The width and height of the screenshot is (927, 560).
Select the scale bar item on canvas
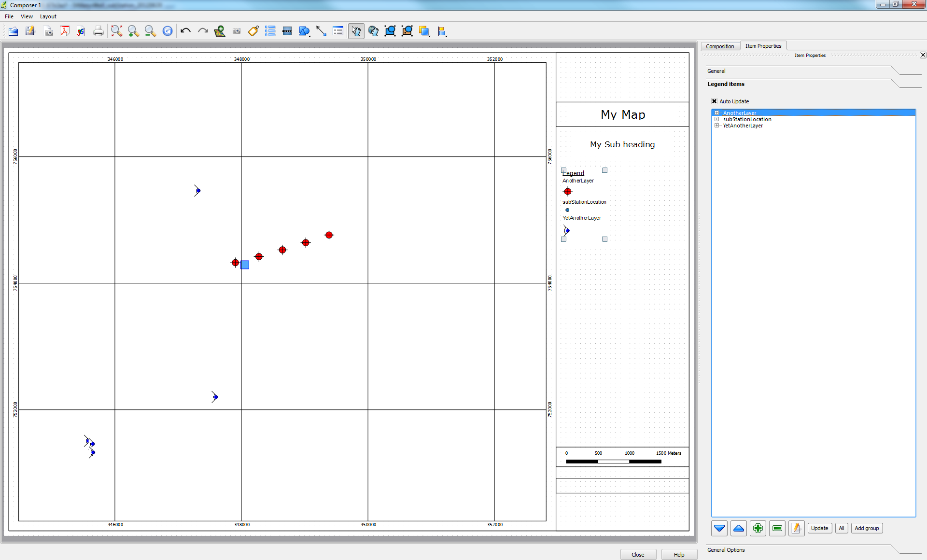click(623, 457)
